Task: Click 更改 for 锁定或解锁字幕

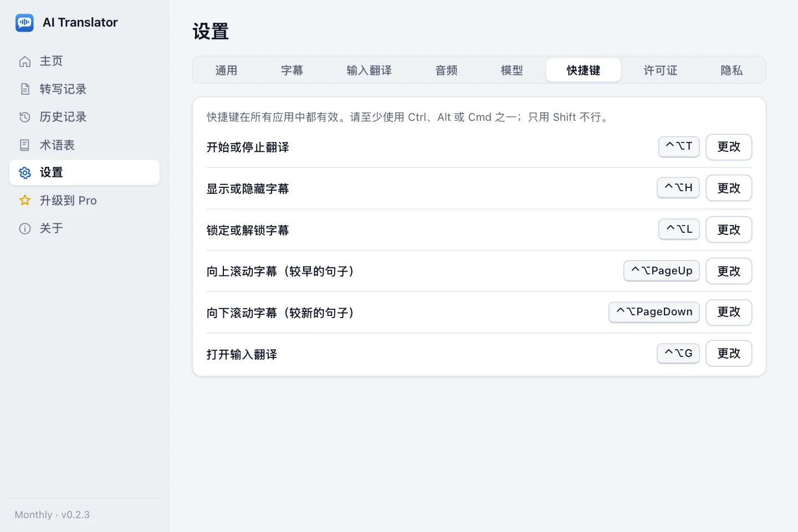Action: pos(729,229)
